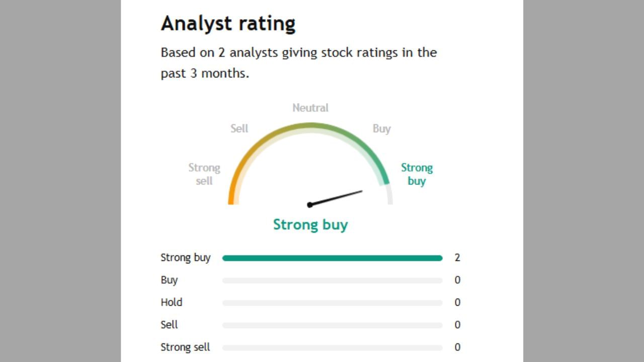Click the empty Strong sell rating bar
The width and height of the screenshot is (644, 362).
point(332,347)
